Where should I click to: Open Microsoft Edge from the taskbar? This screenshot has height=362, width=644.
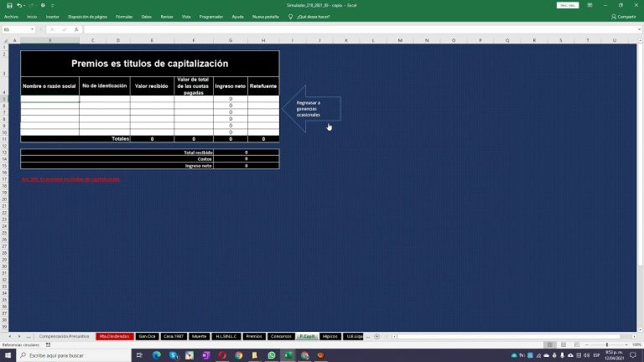156,355
